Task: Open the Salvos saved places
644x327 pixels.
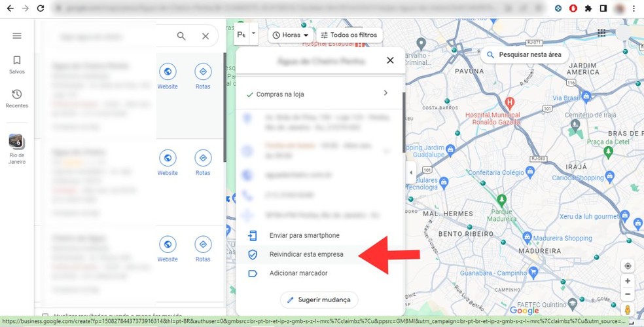Action: click(x=17, y=65)
